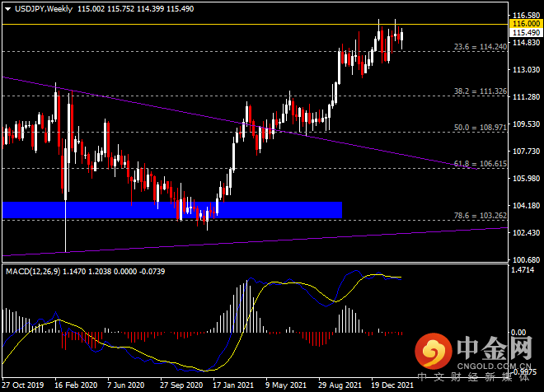Viewport: 544px width, 392px height.
Task: Click the 116.000 yellow price label
Action: pyautogui.click(x=526, y=24)
